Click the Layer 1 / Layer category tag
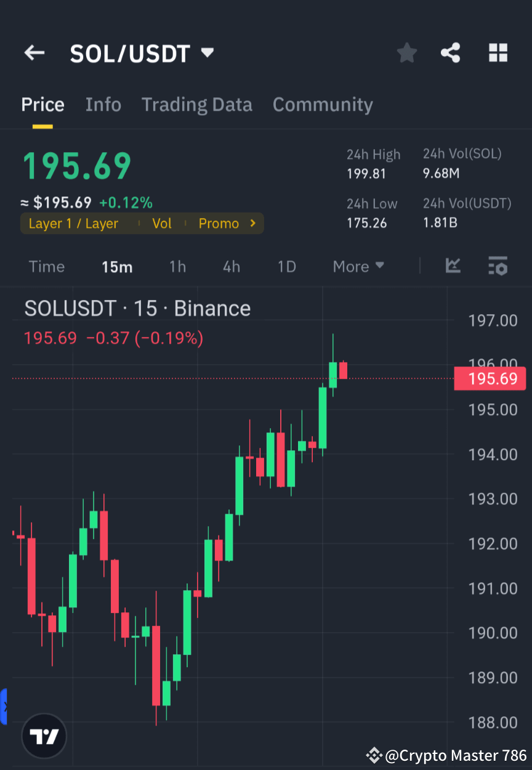This screenshot has width=532, height=770. tap(73, 224)
